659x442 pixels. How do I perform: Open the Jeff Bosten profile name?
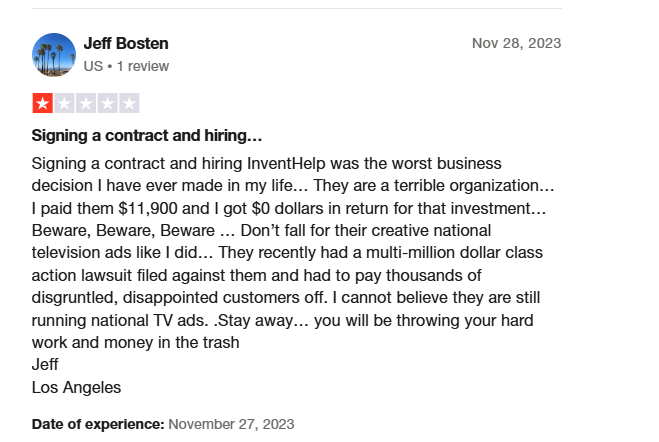tap(126, 43)
